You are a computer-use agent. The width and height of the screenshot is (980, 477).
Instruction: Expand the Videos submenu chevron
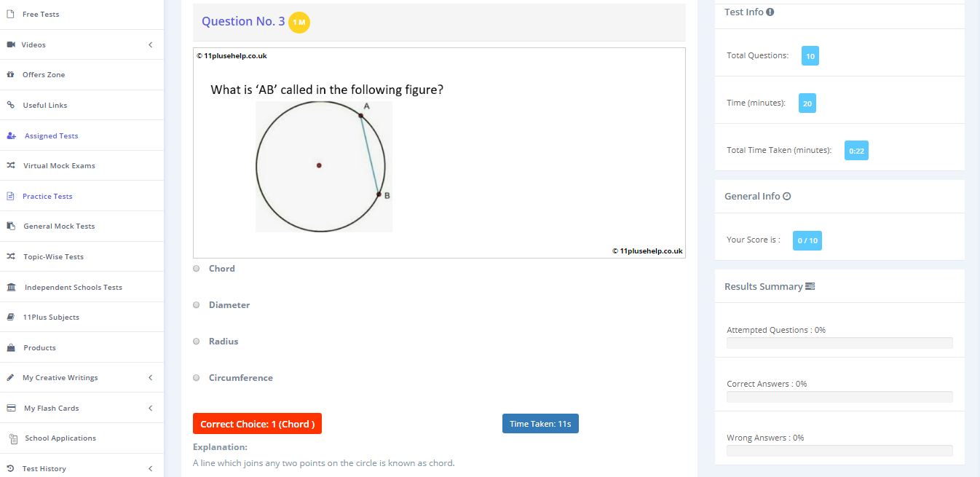point(151,44)
